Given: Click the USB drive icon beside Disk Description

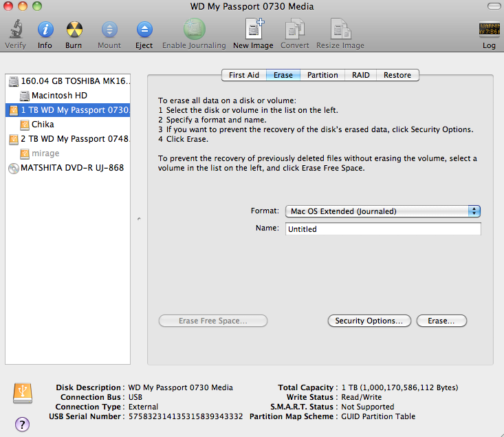Looking at the screenshot, I should pos(23,393).
